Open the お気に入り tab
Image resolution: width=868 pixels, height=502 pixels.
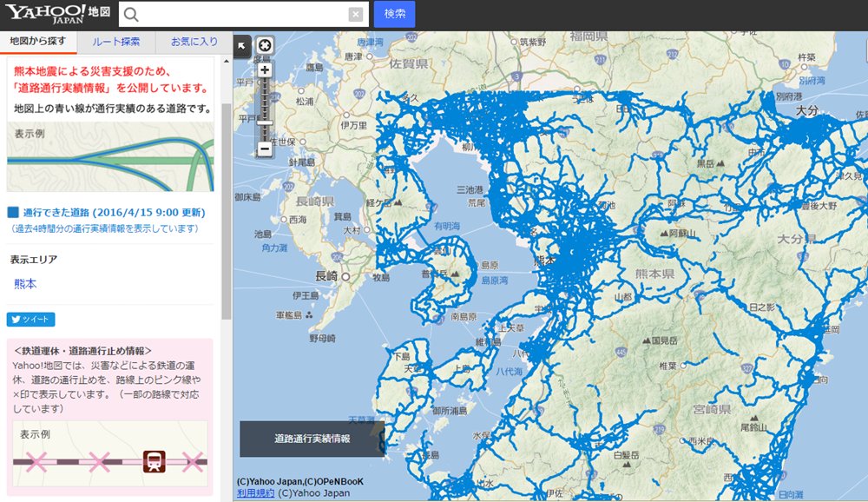click(x=194, y=42)
